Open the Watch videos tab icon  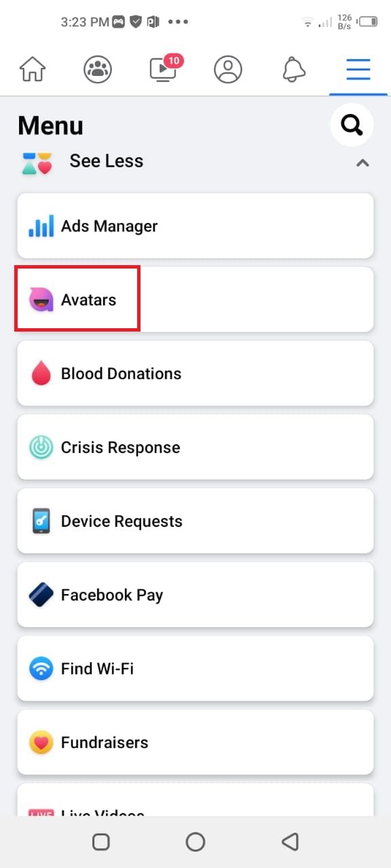click(163, 68)
